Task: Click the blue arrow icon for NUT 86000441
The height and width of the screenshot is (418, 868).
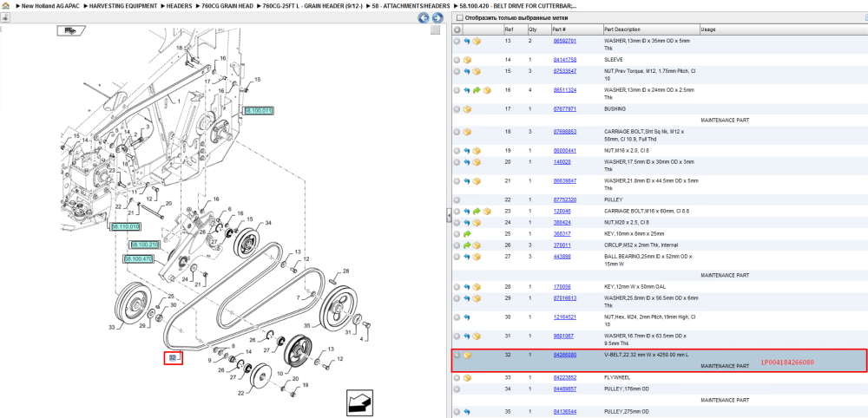Action: [467, 151]
